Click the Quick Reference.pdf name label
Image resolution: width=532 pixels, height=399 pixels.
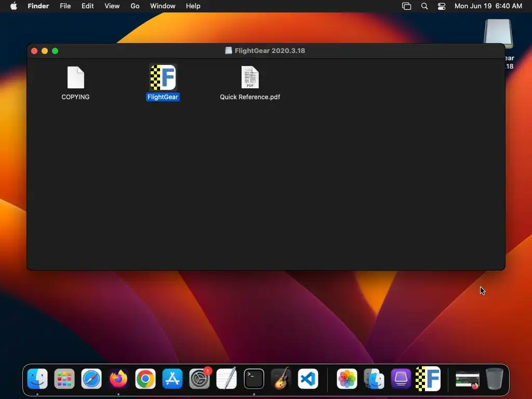click(x=250, y=97)
